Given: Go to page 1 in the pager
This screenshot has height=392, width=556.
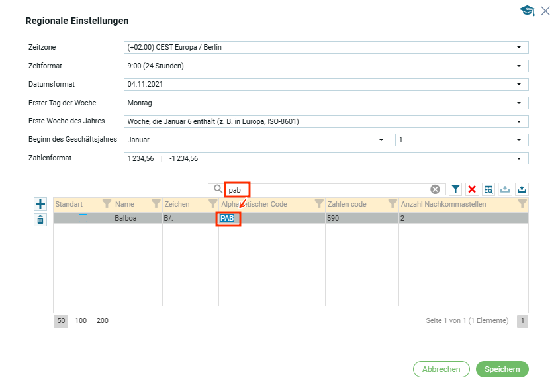Looking at the screenshot, I should tap(522, 321).
